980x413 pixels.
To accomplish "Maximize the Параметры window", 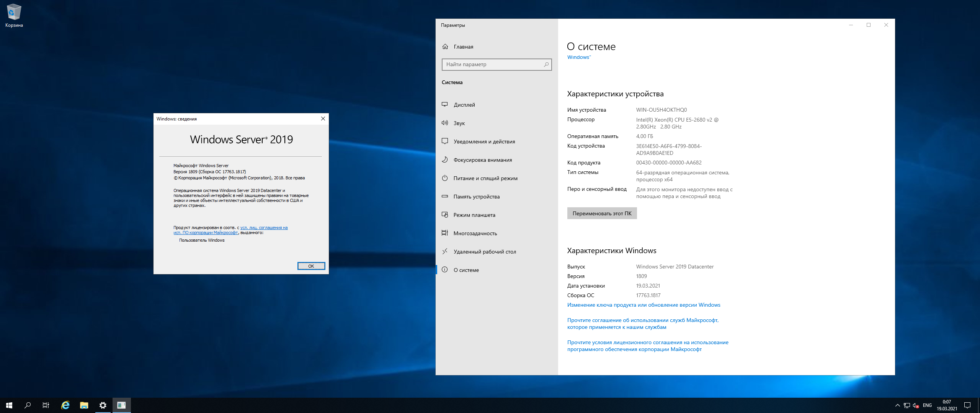I will click(x=869, y=25).
